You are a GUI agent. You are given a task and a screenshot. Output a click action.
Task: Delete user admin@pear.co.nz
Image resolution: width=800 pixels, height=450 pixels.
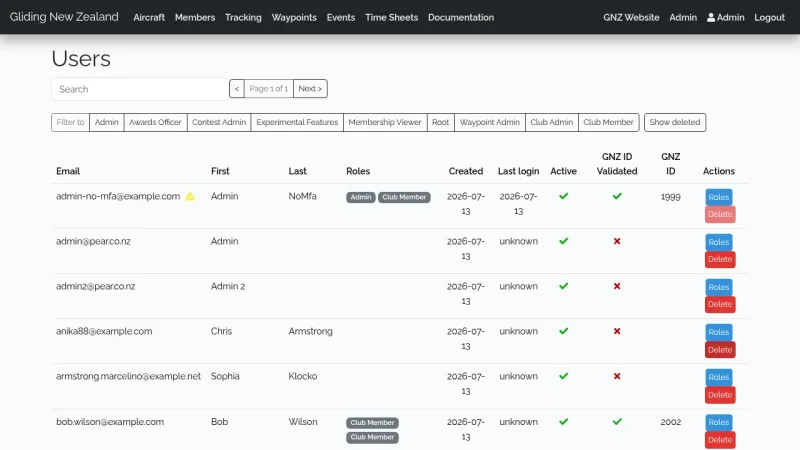pyautogui.click(x=720, y=259)
